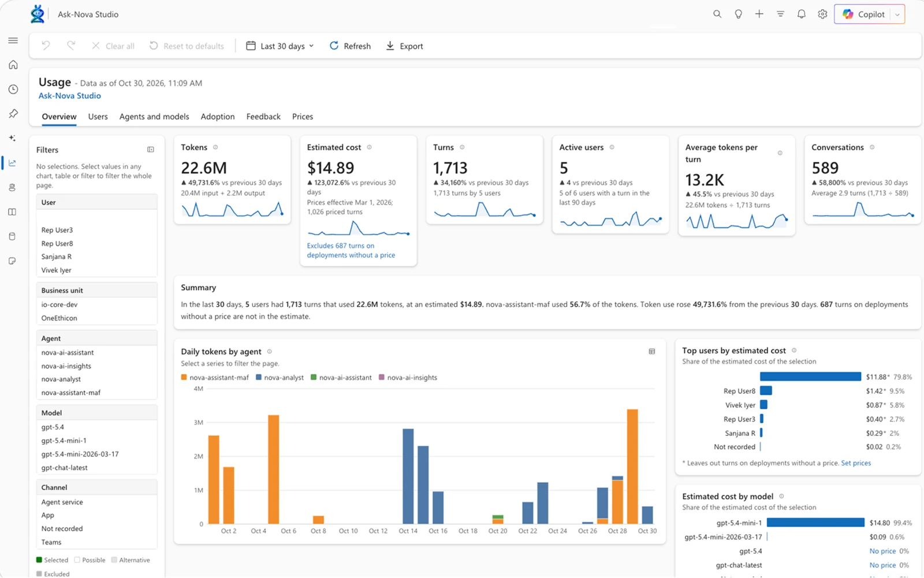
Task: Open the settings gear icon
Action: pos(822,14)
